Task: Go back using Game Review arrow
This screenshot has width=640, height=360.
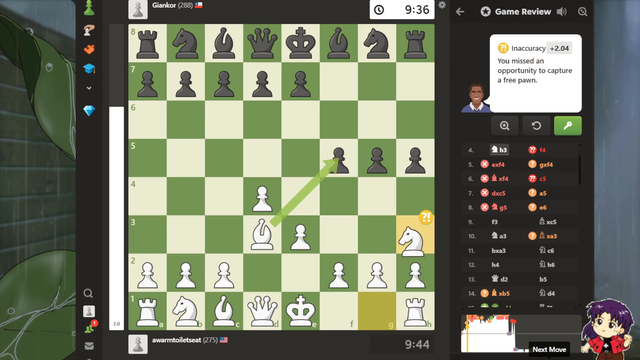Action: pyautogui.click(x=460, y=11)
